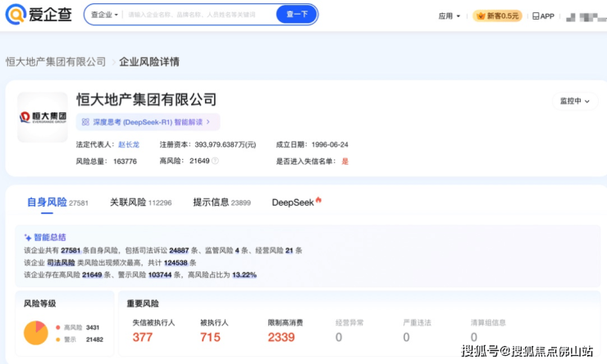The width and height of the screenshot is (607, 364).
Task: Click the 警示风险 103744 count
Action: pos(160,275)
